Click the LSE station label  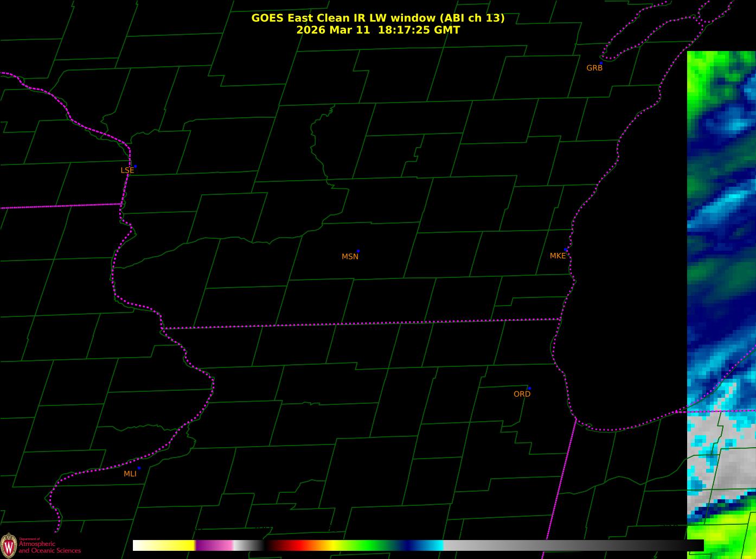click(x=127, y=170)
